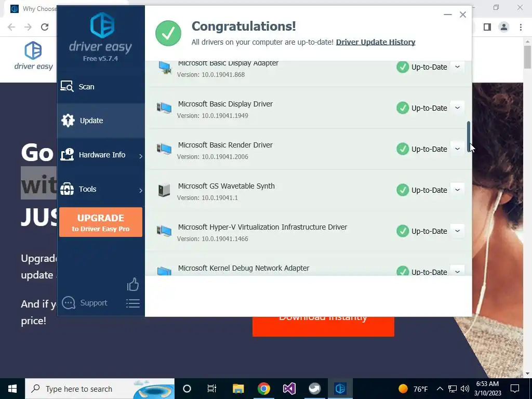Image resolution: width=532 pixels, height=399 pixels.
Task: Open dropdown for Microsoft Kernel Debug Network Adapter
Action: 457,271
